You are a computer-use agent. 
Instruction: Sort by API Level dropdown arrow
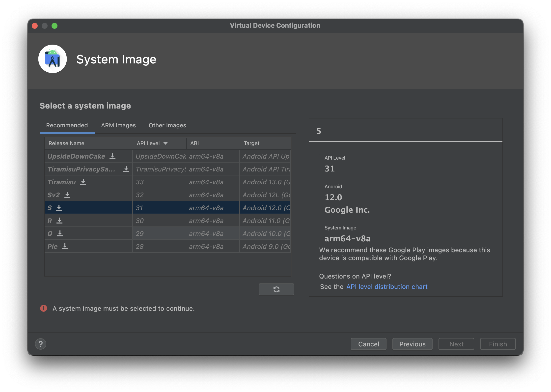coord(165,143)
